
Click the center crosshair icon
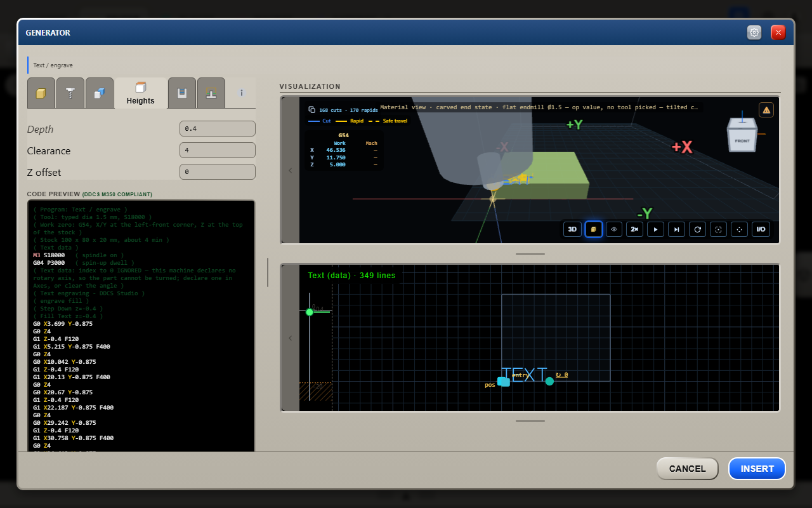[739, 229]
